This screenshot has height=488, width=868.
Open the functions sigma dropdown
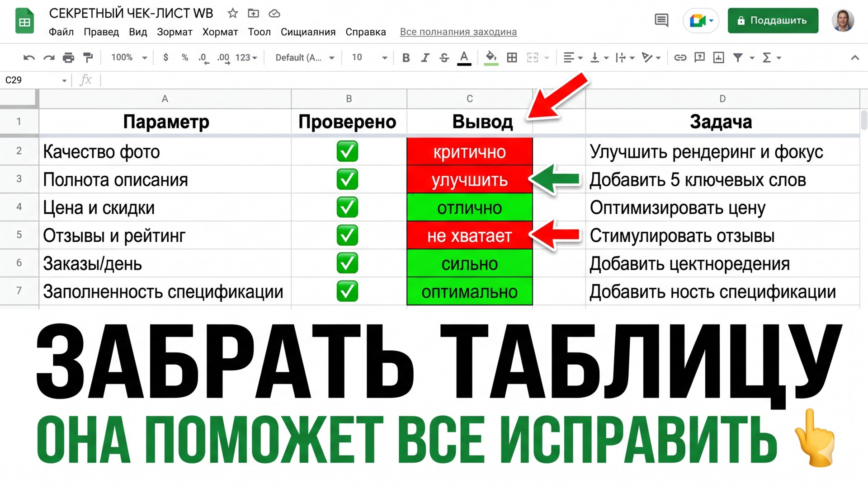pos(772,57)
